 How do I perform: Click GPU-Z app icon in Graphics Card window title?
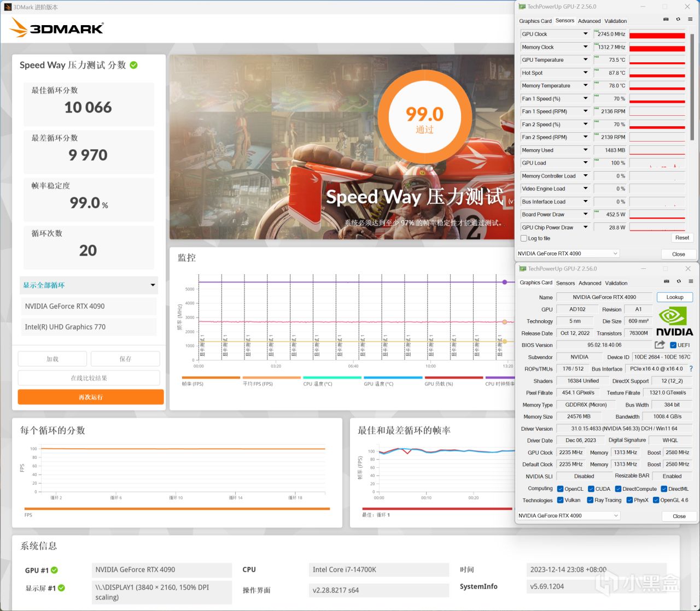pos(523,269)
